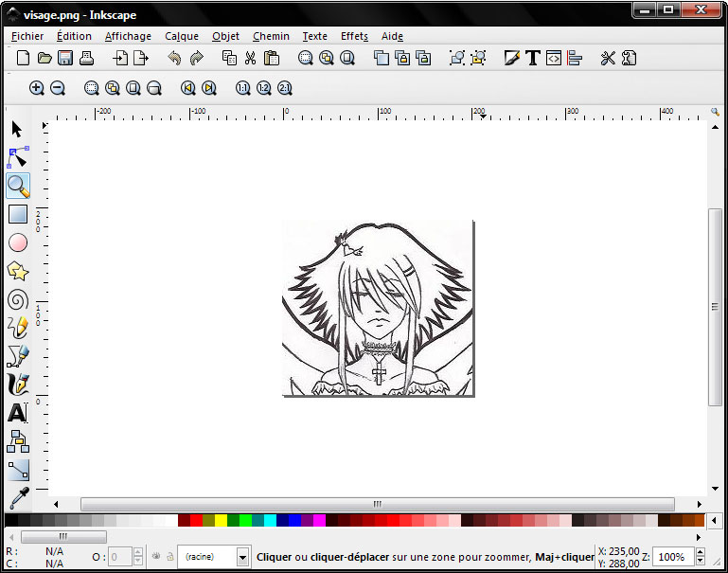Select the Calligraphy pen tool
The image size is (728, 573).
18,385
